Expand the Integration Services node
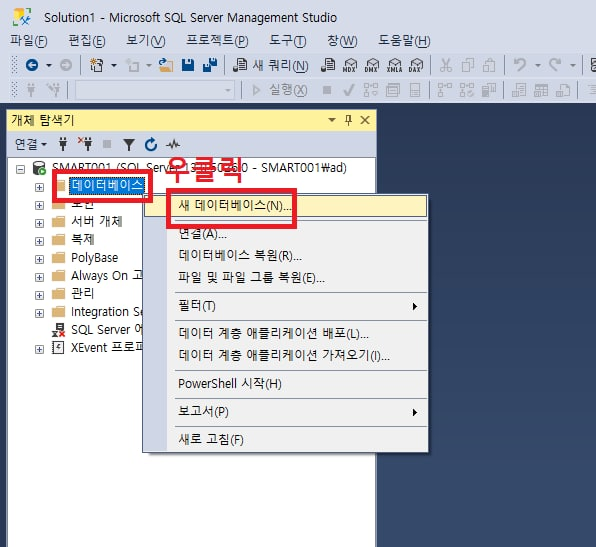 [39, 313]
